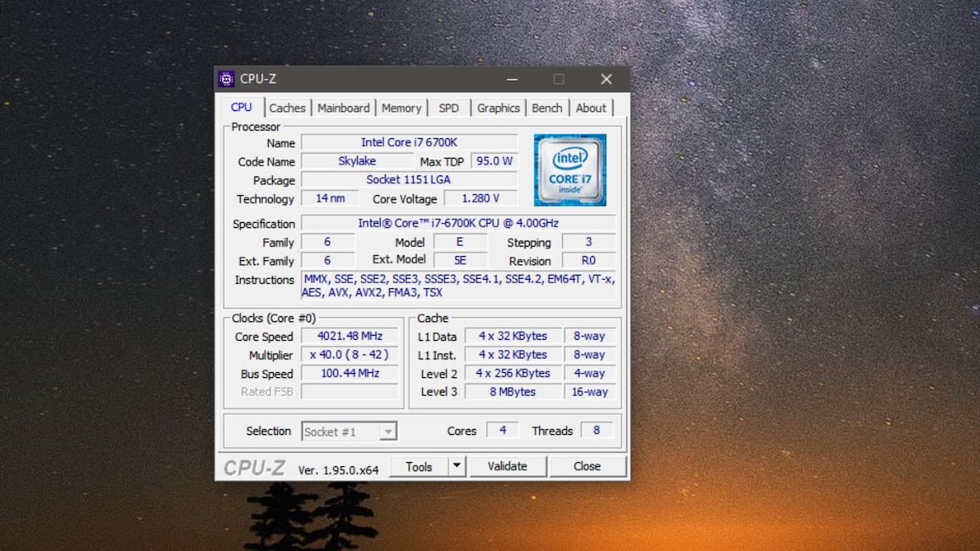
Task: Click the Level 2 value 4 x 256 KBytes
Action: [x=513, y=374]
